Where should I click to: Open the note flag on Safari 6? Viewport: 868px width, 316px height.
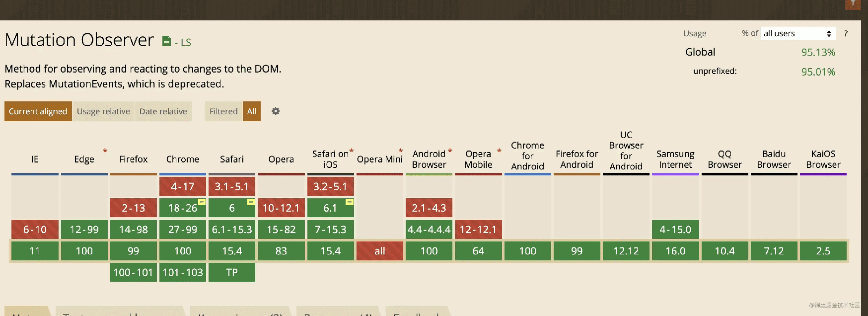tap(251, 202)
